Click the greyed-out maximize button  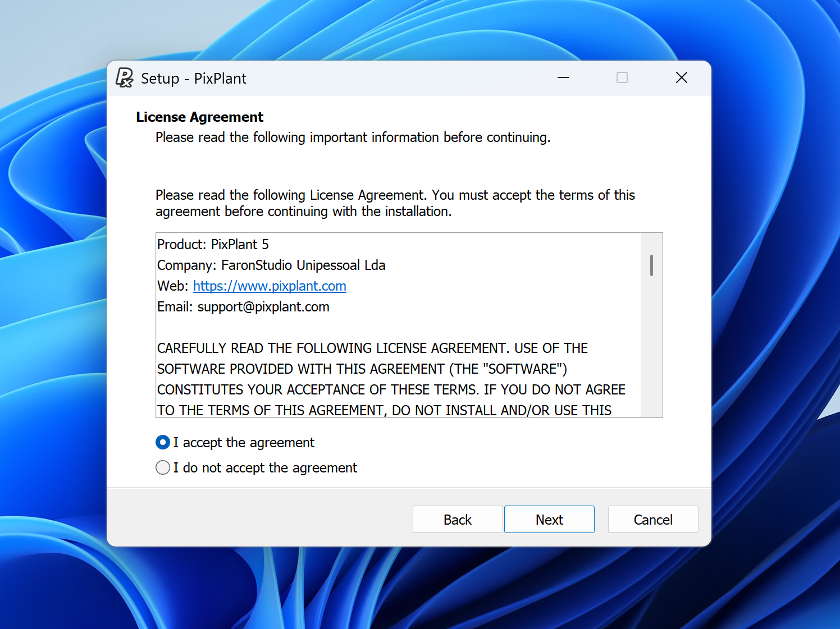[x=622, y=78]
